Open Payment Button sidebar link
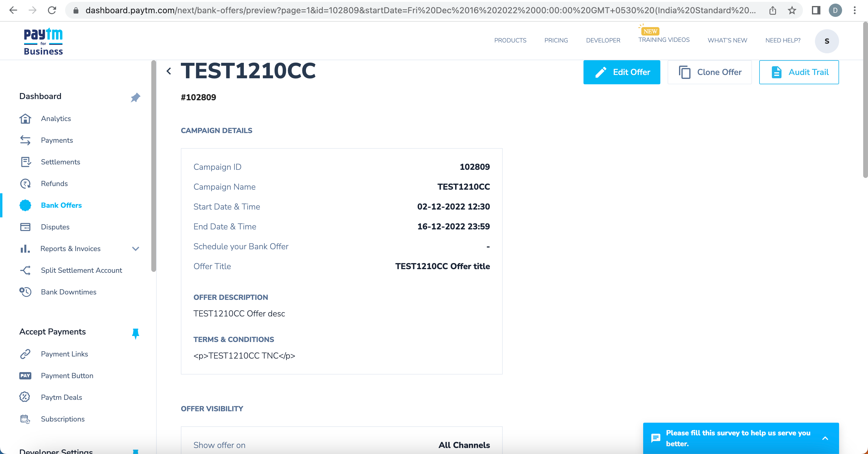This screenshot has width=868, height=454. (67, 376)
